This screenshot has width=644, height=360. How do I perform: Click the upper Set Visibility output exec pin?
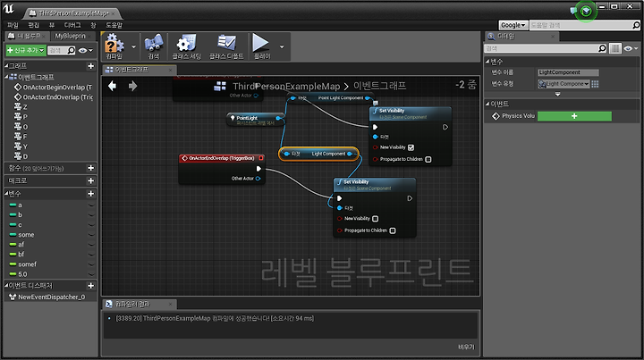(x=445, y=128)
